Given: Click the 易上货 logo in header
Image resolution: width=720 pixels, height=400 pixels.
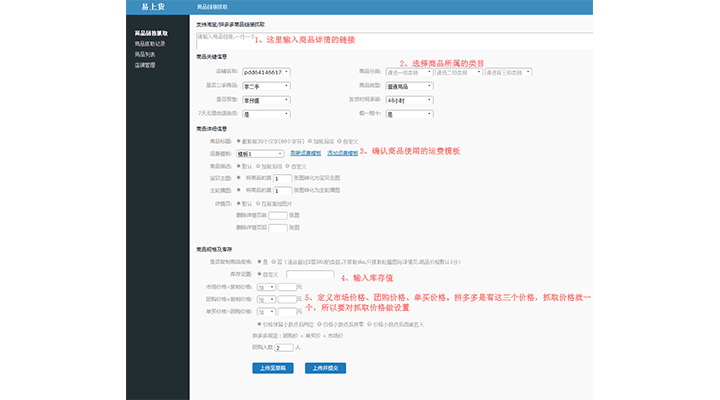Looking at the screenshot, I should point(153,7).
